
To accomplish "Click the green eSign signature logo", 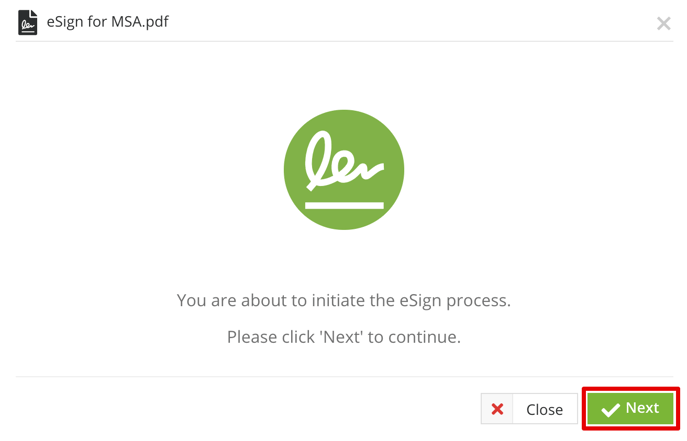I will (x=344, y=169).
